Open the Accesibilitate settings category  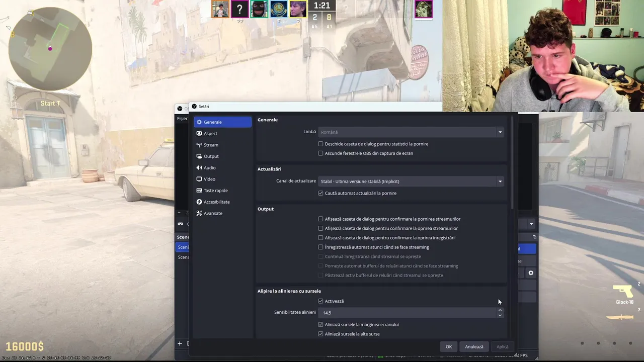[222, 202]
